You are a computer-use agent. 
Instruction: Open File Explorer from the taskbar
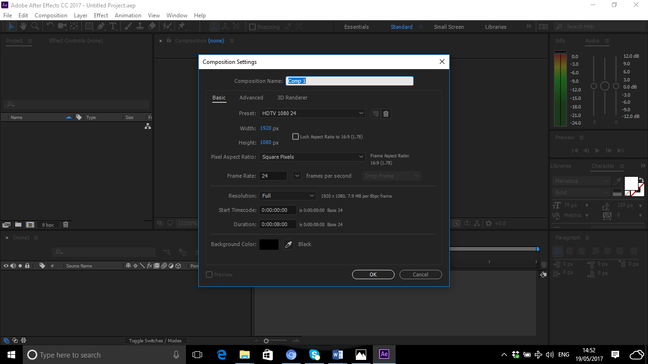(245, 354)
